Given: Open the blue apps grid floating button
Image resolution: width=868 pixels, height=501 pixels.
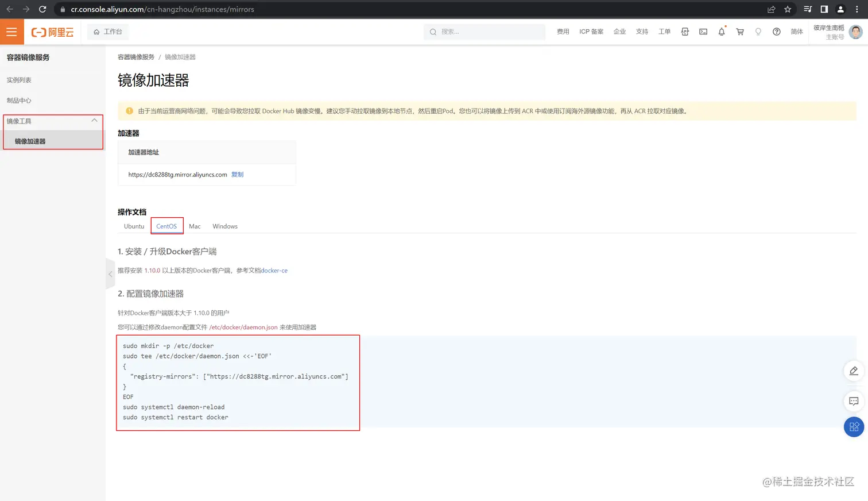Looking at the screenshot, I should pyautogui.click(x=854, y=427).
